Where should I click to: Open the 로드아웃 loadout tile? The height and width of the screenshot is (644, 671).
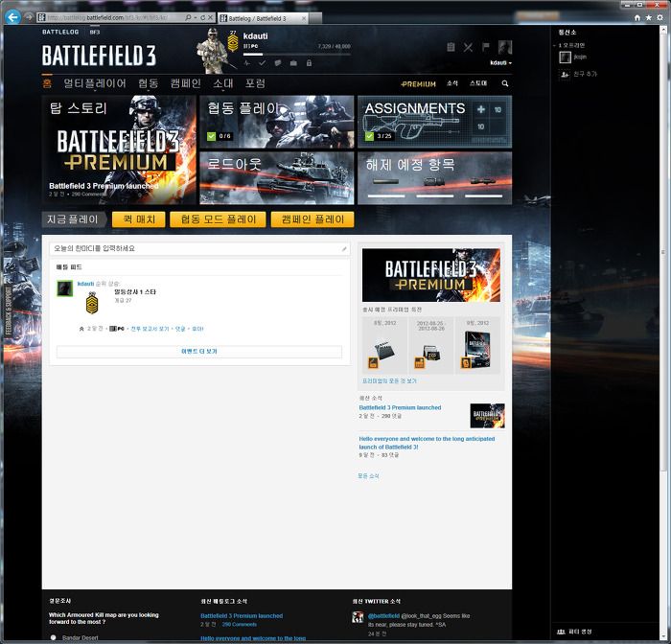coord(276,178)
